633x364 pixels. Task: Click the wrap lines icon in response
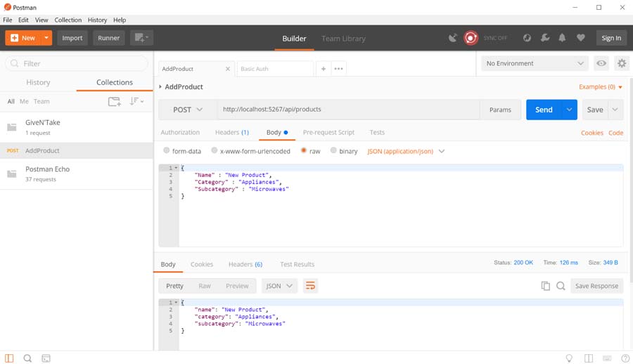310,286
